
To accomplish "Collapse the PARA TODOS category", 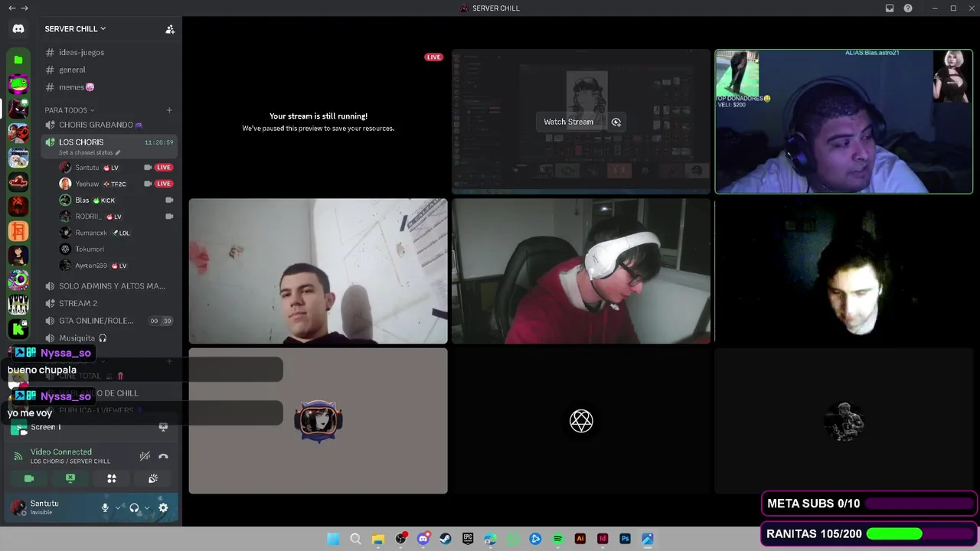I will point(69,110).
